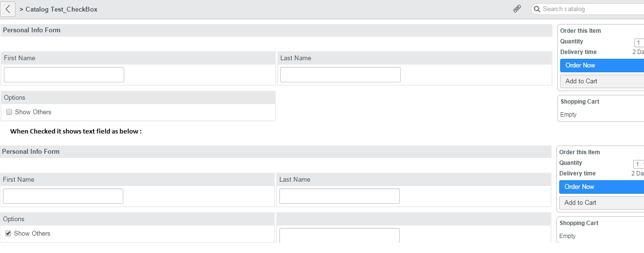This screenshot has height=253, width=644.
Task: Click the Catalog Test_CheckBox breadcrumb
Action: [x=61, y=9]
